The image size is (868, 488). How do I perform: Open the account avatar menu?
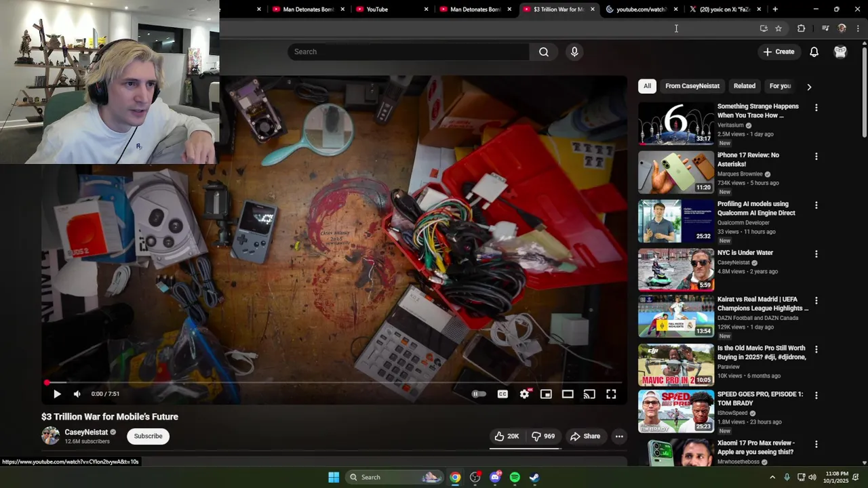click(840, 52)
